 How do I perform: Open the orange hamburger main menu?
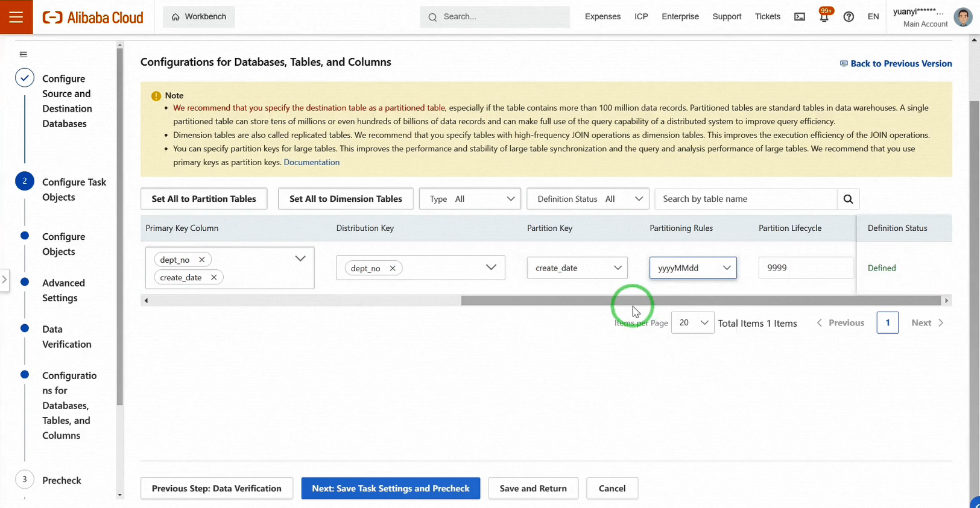[x=16, y=17]
